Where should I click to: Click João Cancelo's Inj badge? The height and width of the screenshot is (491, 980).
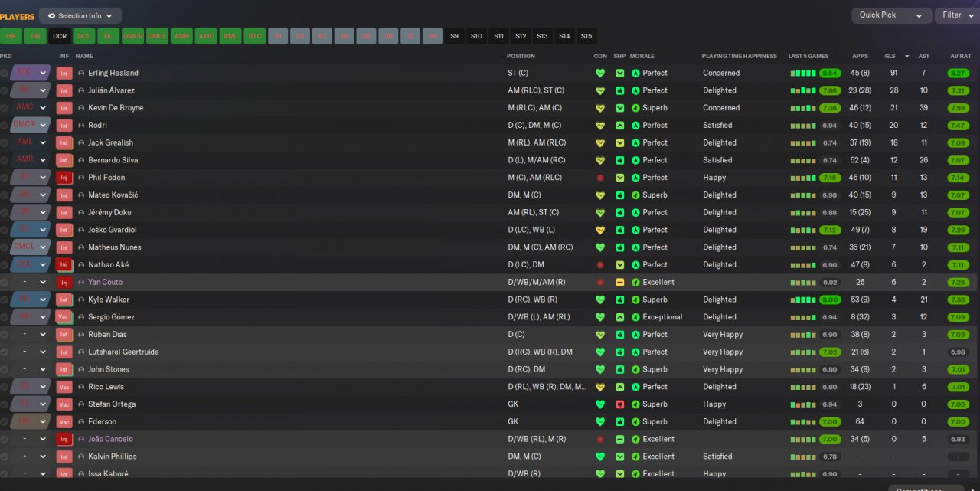64,440
